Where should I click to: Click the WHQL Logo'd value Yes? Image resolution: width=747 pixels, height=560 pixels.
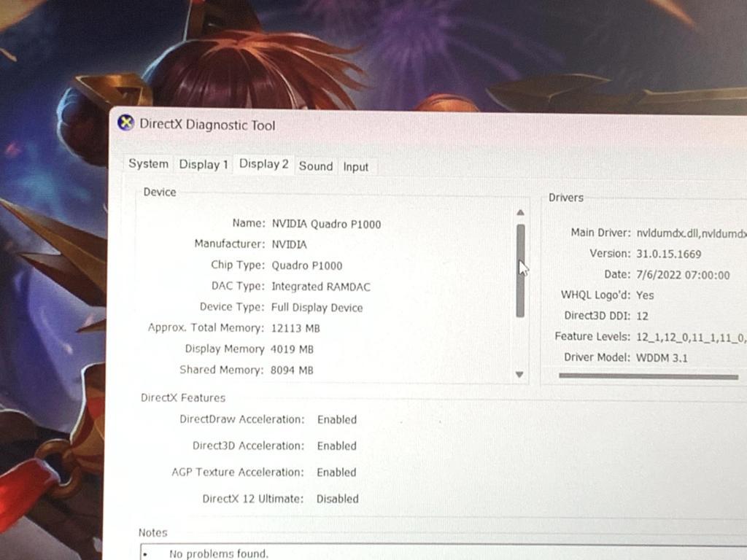(x=645, y=295)
